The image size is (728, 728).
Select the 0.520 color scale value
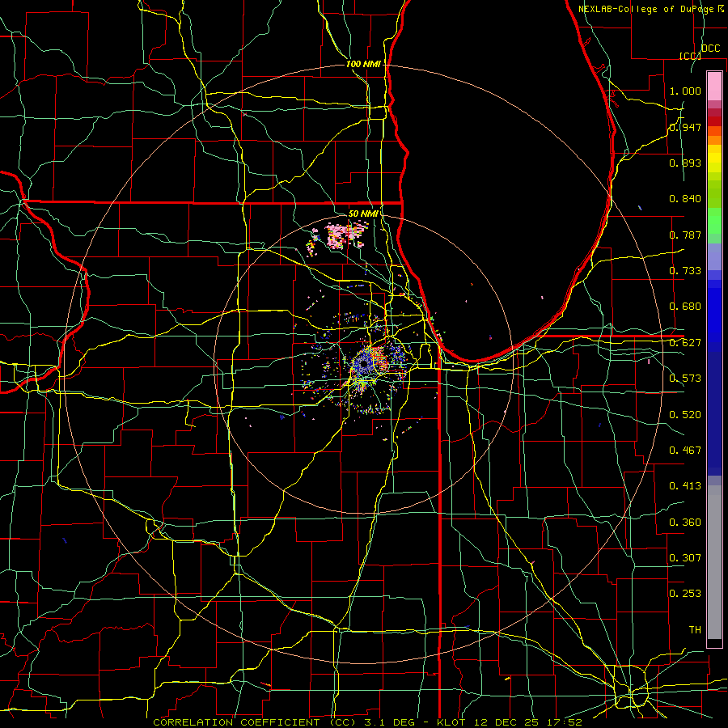(685, 415)
